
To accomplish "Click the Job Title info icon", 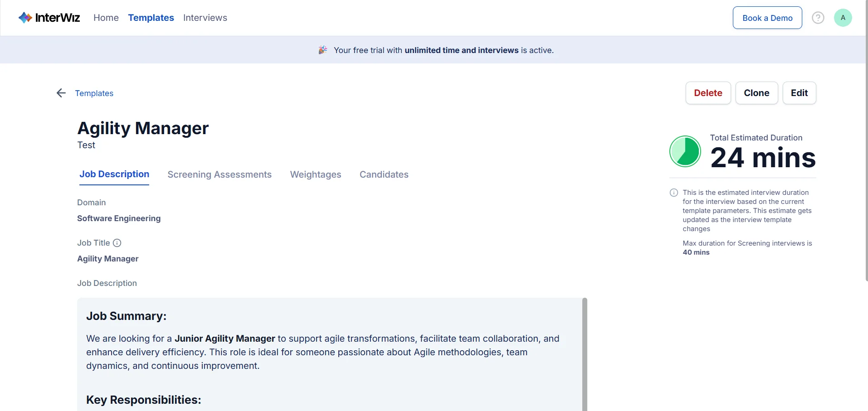I will 117,243.
